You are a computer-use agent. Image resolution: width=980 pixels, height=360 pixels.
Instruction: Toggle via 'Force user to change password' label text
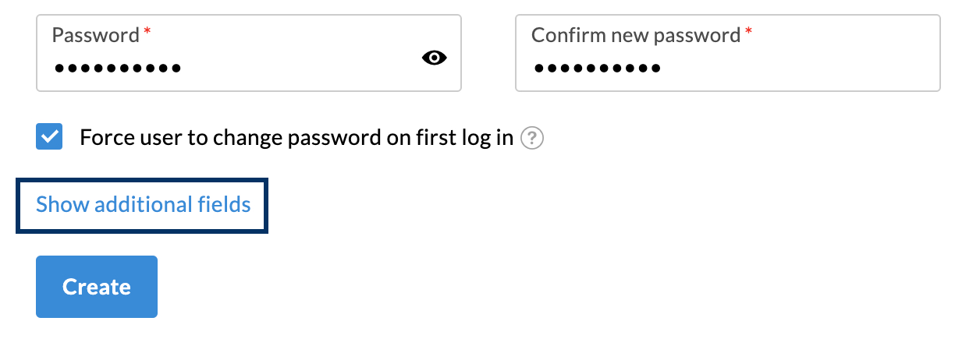pos(296,138)
